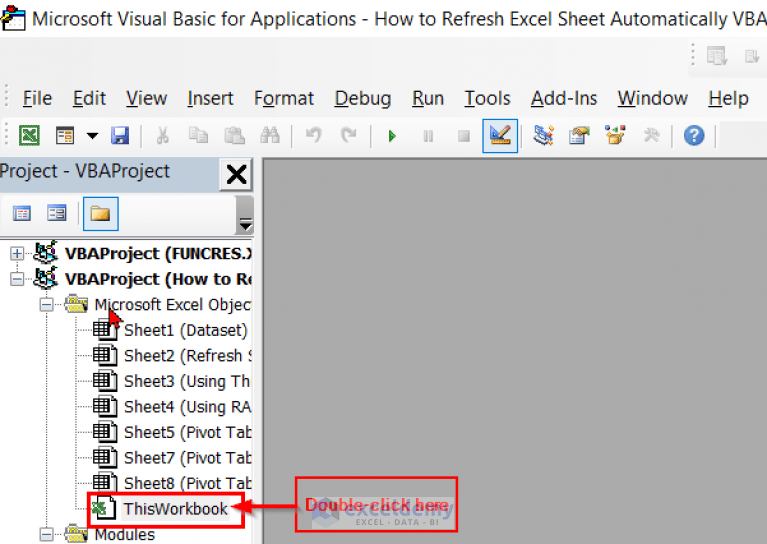
Task: Open the Insert menu
Action: pos(210,98)
